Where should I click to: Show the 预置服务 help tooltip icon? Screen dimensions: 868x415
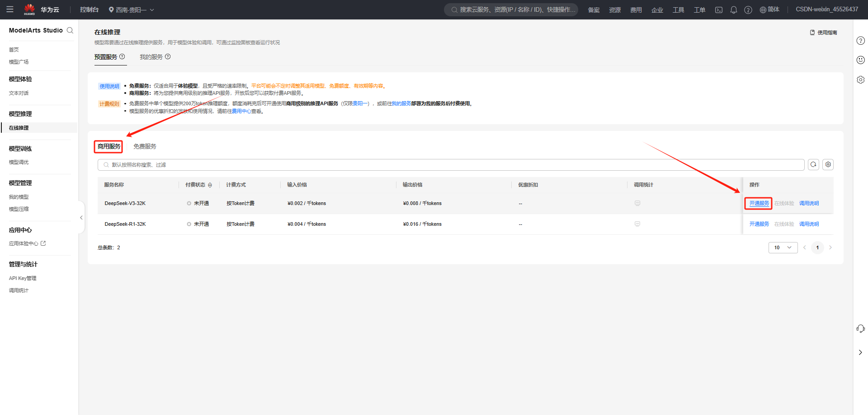tap(122, 56)
